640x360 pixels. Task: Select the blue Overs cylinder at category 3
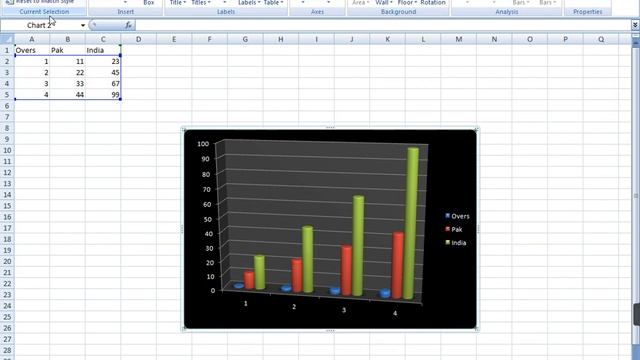click(335, 291)
